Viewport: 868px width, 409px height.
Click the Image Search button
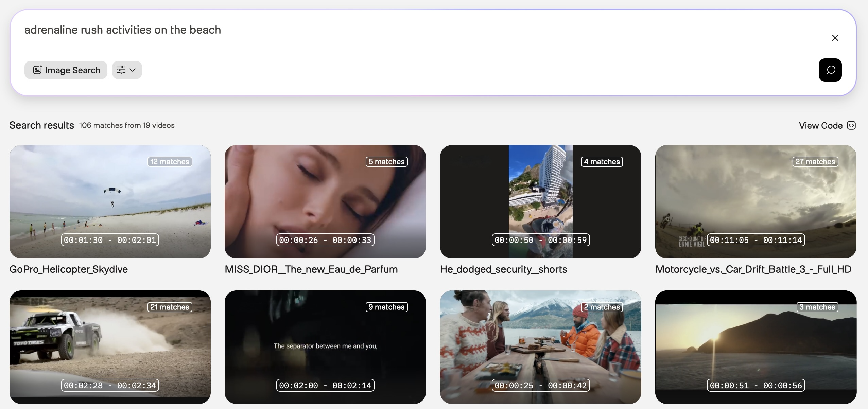pyautogui.click(x=66, y=70)
